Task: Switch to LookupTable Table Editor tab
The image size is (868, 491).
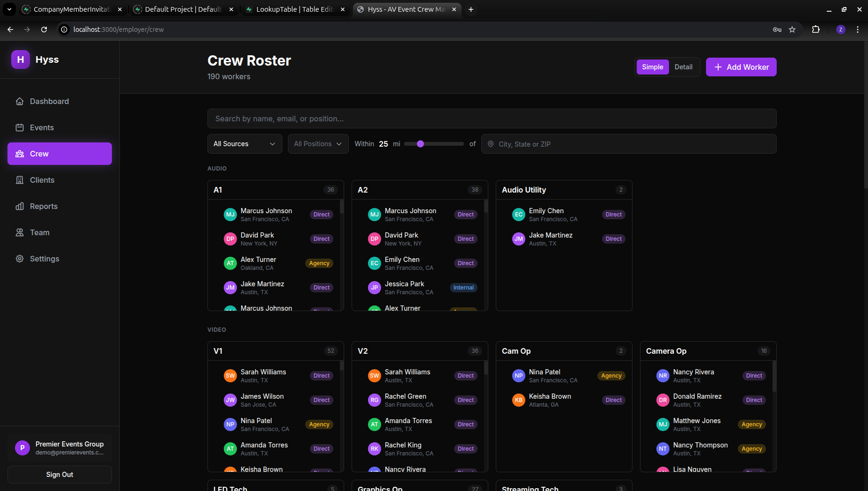Action: pos(295,9)
